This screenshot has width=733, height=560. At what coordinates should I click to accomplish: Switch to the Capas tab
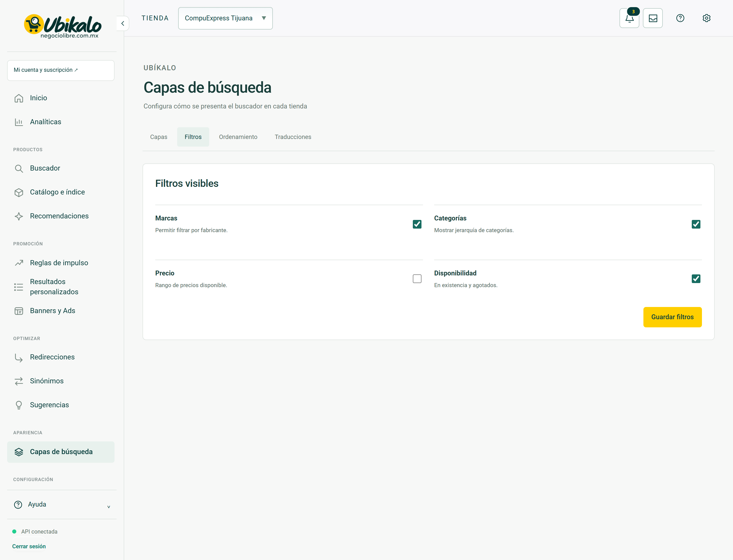coord(159,137)
